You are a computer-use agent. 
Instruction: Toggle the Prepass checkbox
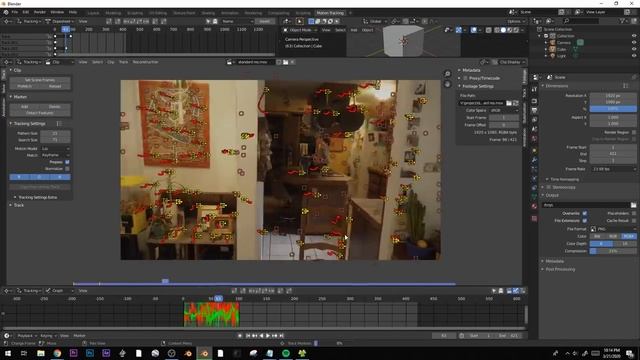click(67, 162)
